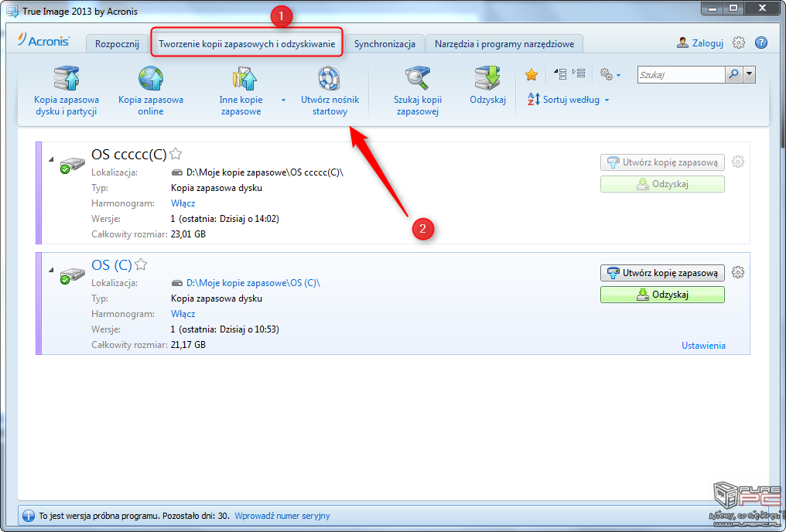Open the toolbar gear options dropdown
The image size is (786, 532).
(x=610, y=75)
